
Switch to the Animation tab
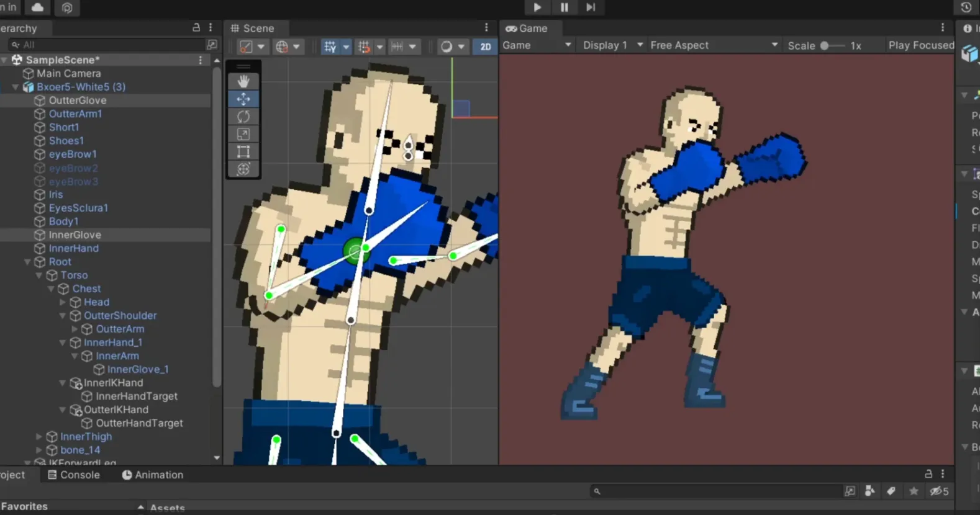153,475
